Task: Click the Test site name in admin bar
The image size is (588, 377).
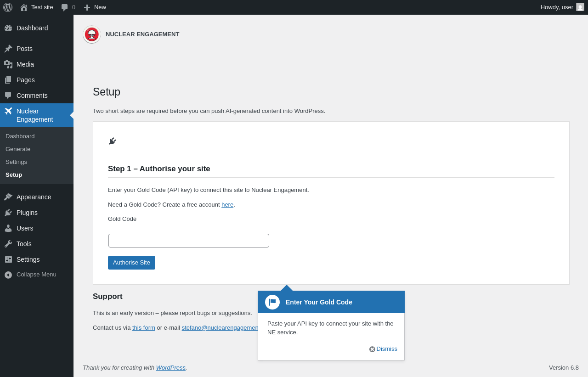Action: (42, 7)
